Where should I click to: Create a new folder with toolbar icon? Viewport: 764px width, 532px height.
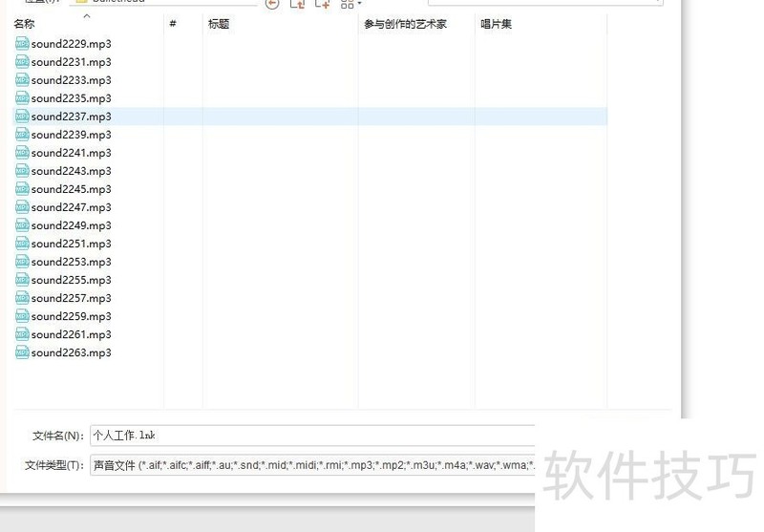323,4
